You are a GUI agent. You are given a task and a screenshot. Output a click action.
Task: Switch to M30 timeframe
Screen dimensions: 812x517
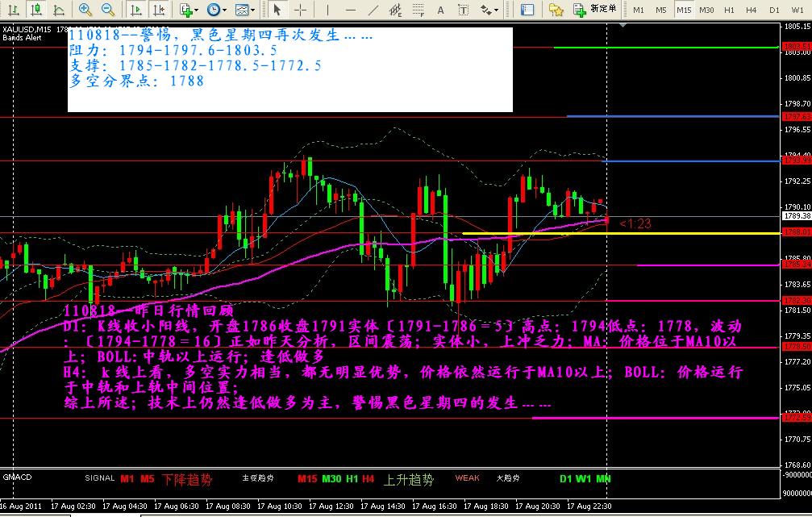click(x=706, y=10)
